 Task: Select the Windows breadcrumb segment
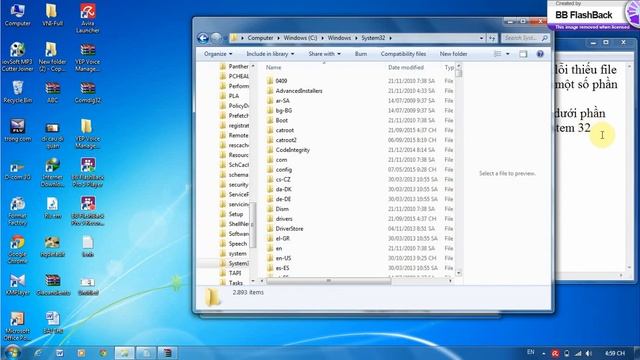click(339, 38)
